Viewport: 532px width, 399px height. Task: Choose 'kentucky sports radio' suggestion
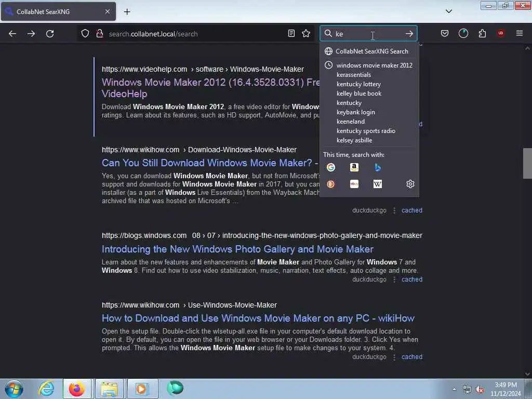click(x=369, y=130)
